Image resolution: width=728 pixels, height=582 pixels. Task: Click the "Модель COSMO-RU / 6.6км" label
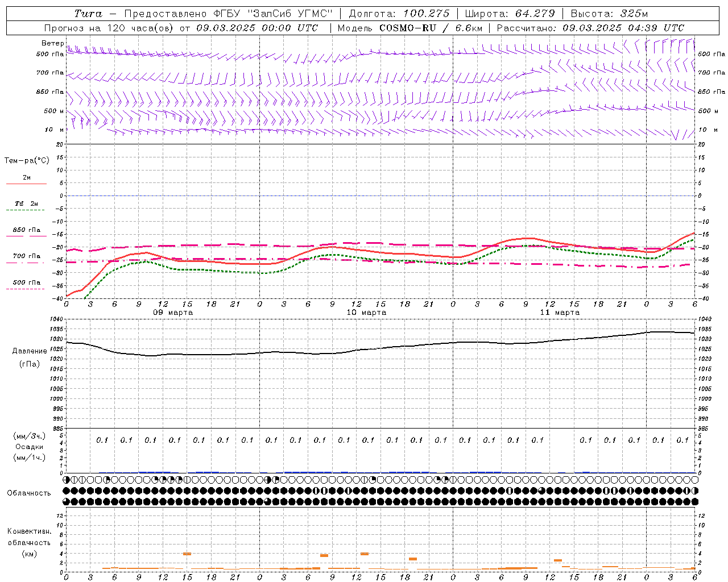[410, 28]
